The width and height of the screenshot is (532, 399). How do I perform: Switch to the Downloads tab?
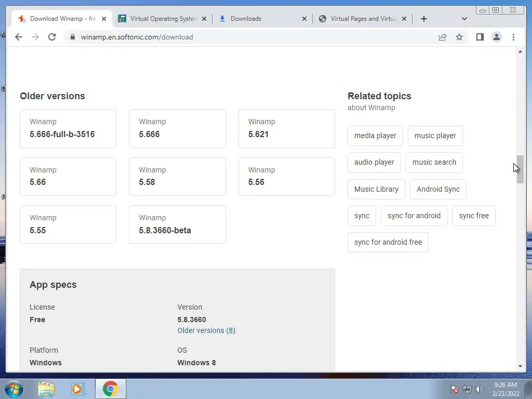pyautogui.click(x=261, y=19)
